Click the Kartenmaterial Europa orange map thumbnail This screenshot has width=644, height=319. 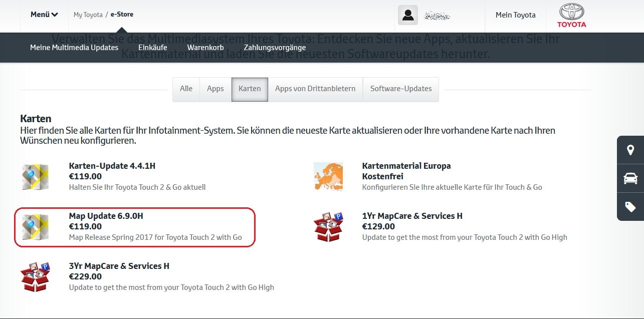click(328, 177)
